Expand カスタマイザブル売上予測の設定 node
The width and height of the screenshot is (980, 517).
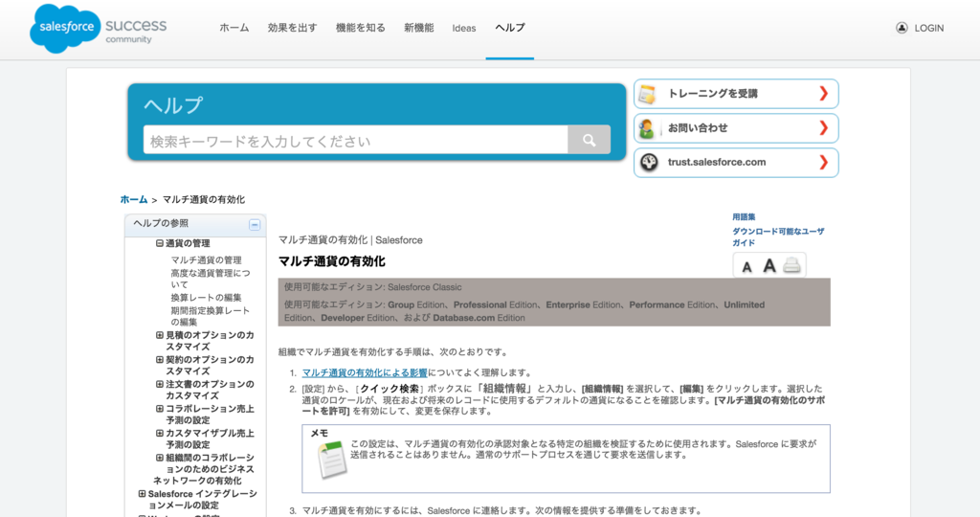160,433
